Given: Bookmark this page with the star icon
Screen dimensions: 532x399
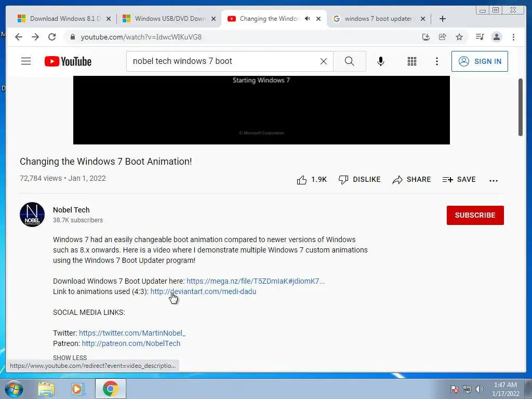Looking at the screenshot, I should [x=459, y=37].
